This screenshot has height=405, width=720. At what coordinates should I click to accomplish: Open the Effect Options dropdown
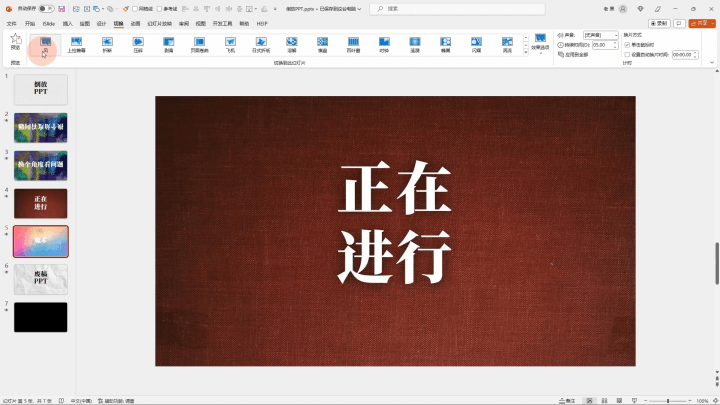point(540,43)
